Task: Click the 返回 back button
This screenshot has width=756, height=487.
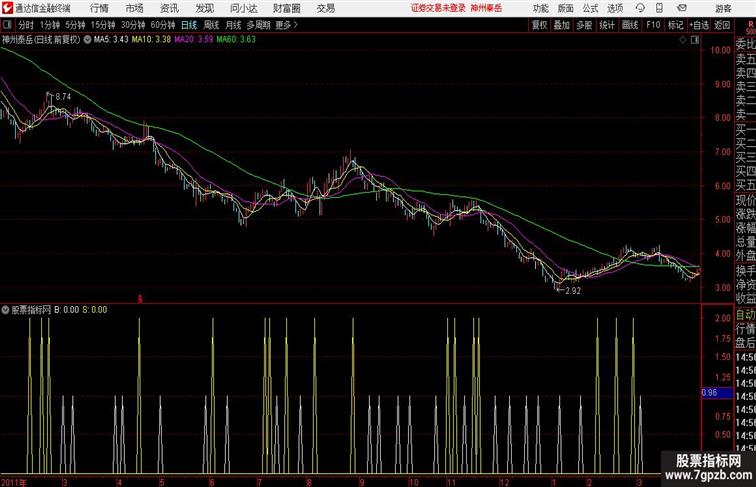Action: tap(722, 25)
